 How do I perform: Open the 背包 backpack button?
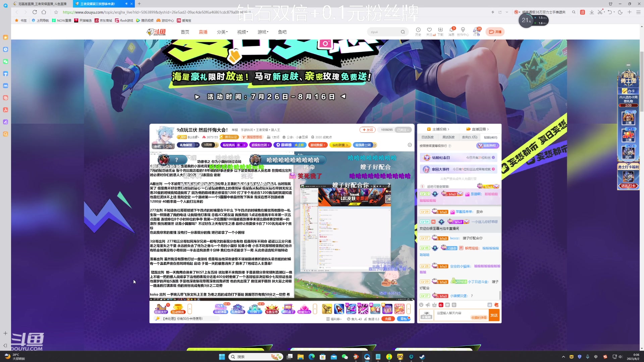[404, 319]
